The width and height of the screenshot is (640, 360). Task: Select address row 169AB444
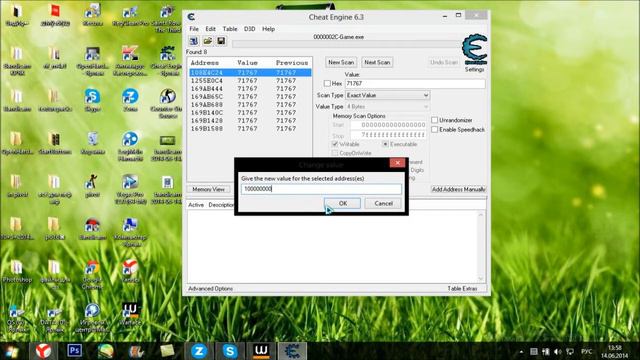point(250,89)
